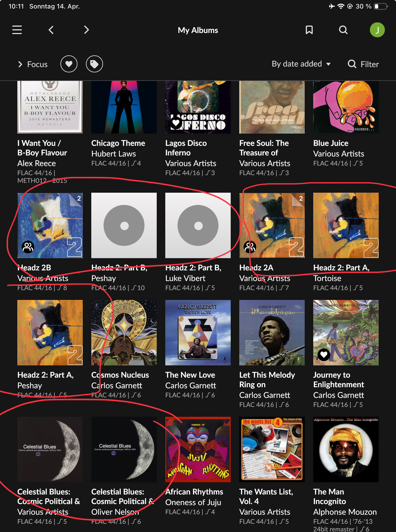Toggle the favorites heart filter
Image resolution: width=396 pixels, height=532 pixels.
point(69,64)
